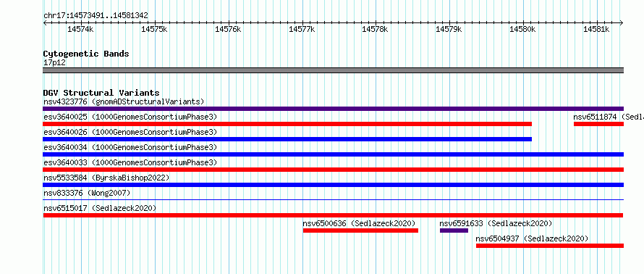
Task: Click the 14577k ruler position
Action: (x=302, y=29)
